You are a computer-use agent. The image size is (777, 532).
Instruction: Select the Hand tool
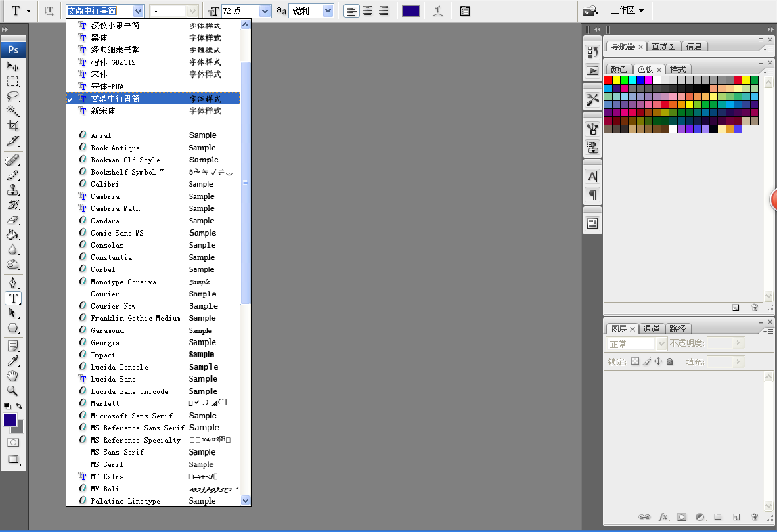coord(12,376)
